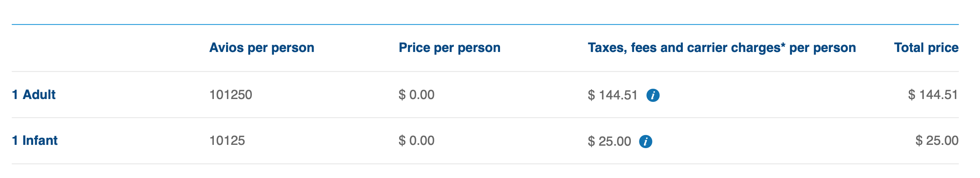The height and width of the screenshot is (178, 980).
Task: Click the asterisk after carrier charges in the header
Action: click(x=783, y=46)
